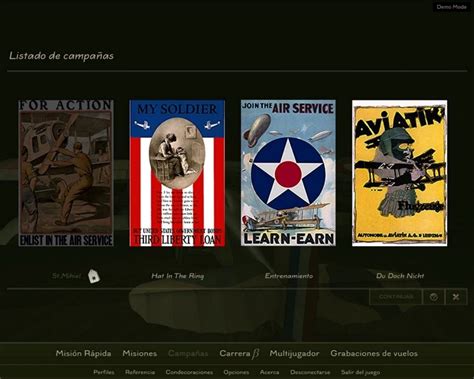474x379 pixels.
Task: Click the Du Doch Nicht label
Action: 400,276
